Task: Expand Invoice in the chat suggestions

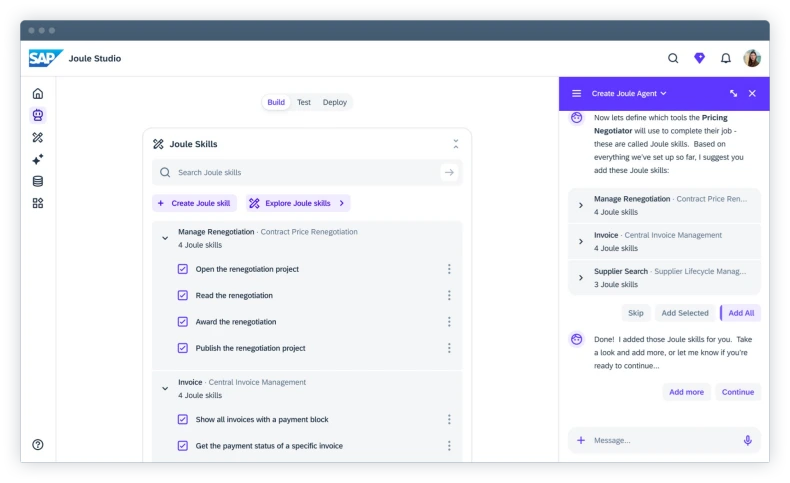Action: point(581,242)
